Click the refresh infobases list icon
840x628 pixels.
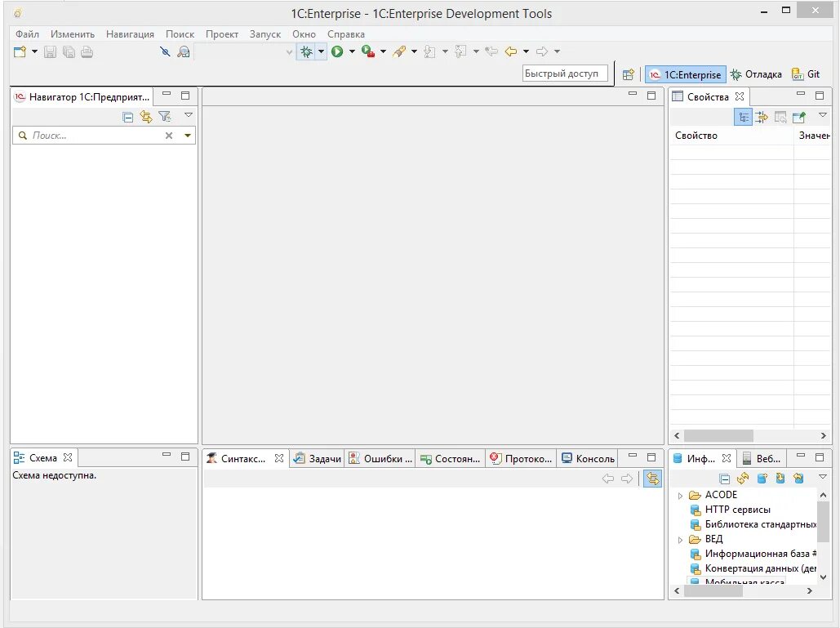tap(743, 479)
